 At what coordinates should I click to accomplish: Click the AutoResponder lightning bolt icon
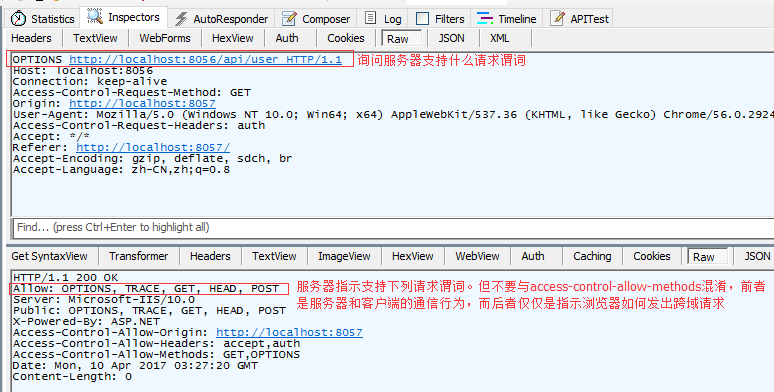[181, 19]
